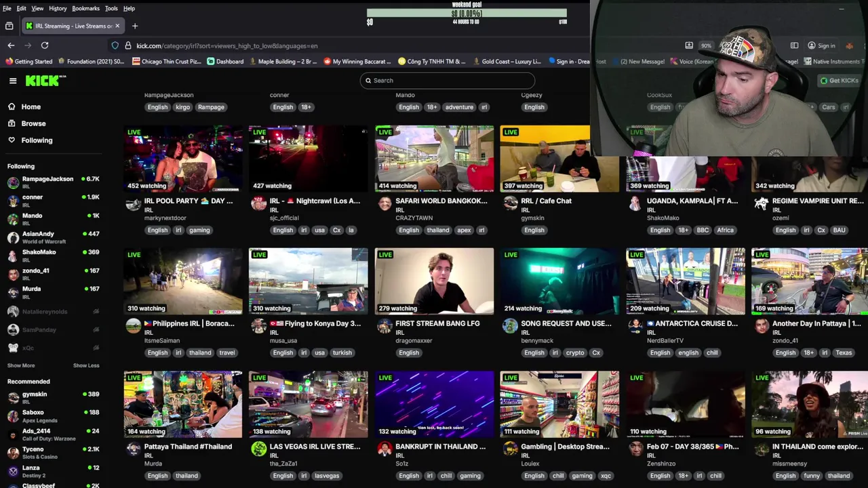The image size is (868, 488).
Task: Open Tyceno avatar in Recommended list
Action: click(x=13, y=452)
